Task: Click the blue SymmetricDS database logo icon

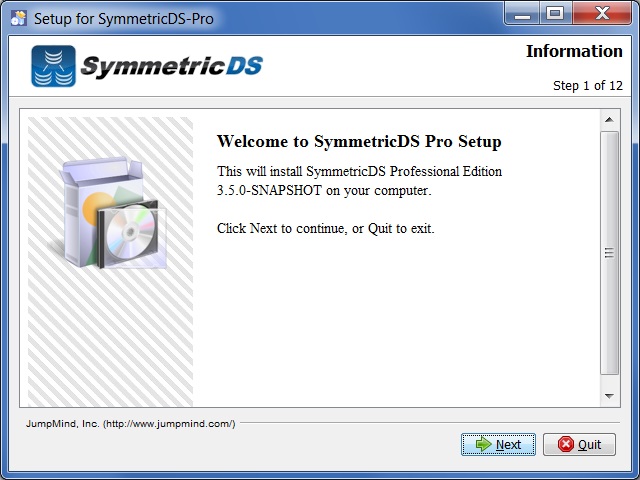Action: pyautogui.click(x=53, y=66)
